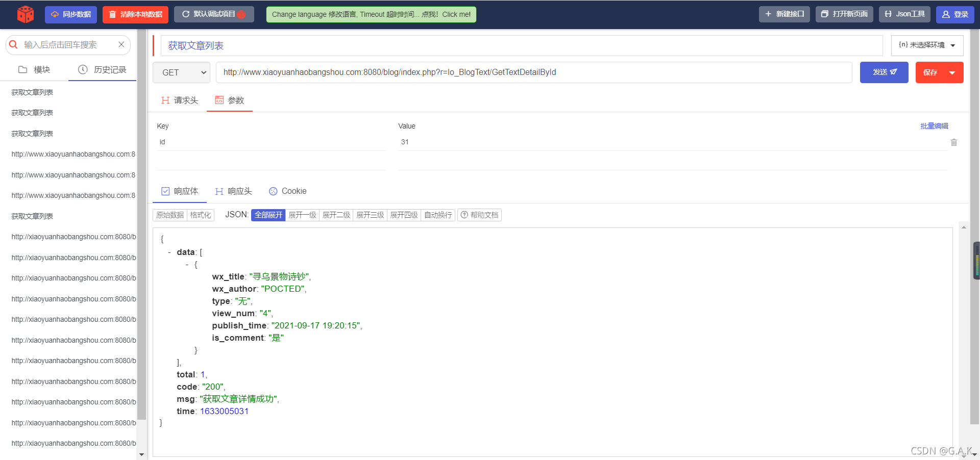This screenshot has height=460, width=980.
Task: Open the 未选择环境 environment dropdown
Action: tap(927, 45)
